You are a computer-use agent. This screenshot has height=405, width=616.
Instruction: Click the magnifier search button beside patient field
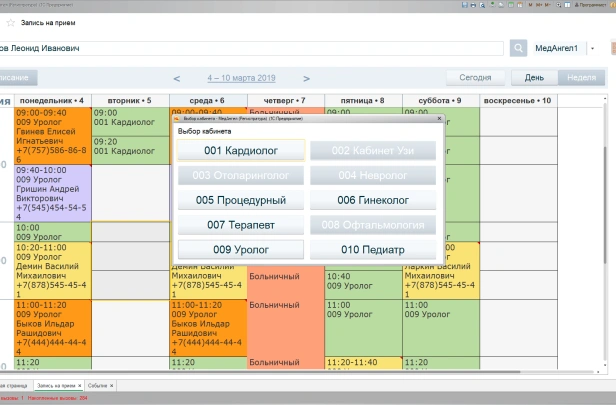[518, 48]
